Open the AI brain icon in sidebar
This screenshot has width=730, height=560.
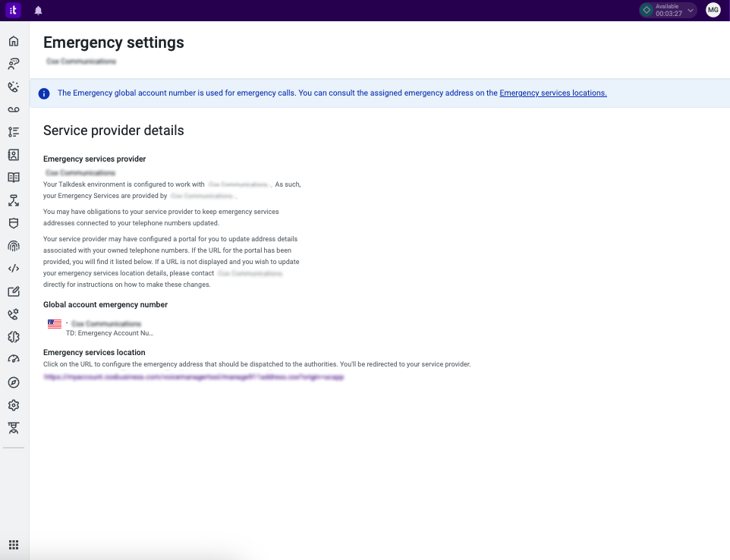pos(14,337)
